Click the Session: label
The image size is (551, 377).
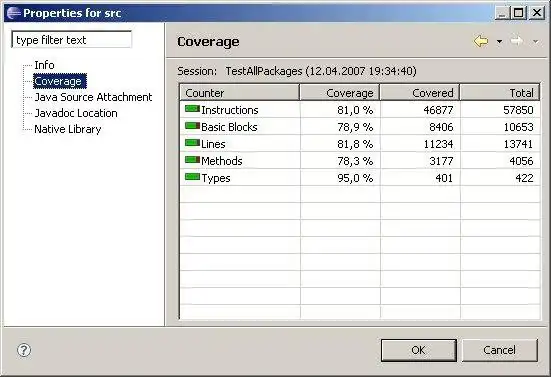pos(197,71)
